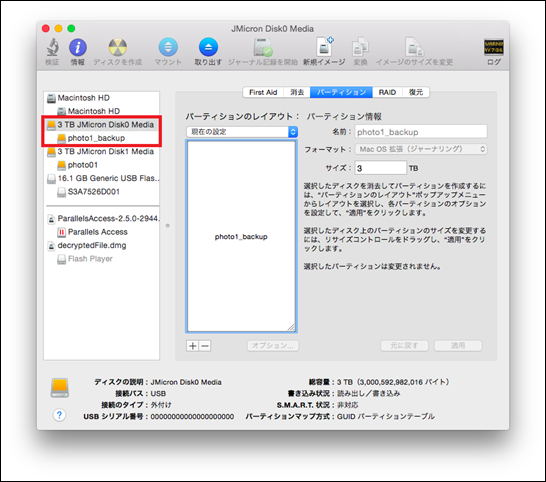The height and width of the screenshot is (482, 546).
Task: Click the 適用 (Apply) button
Action: pos(458,345)
